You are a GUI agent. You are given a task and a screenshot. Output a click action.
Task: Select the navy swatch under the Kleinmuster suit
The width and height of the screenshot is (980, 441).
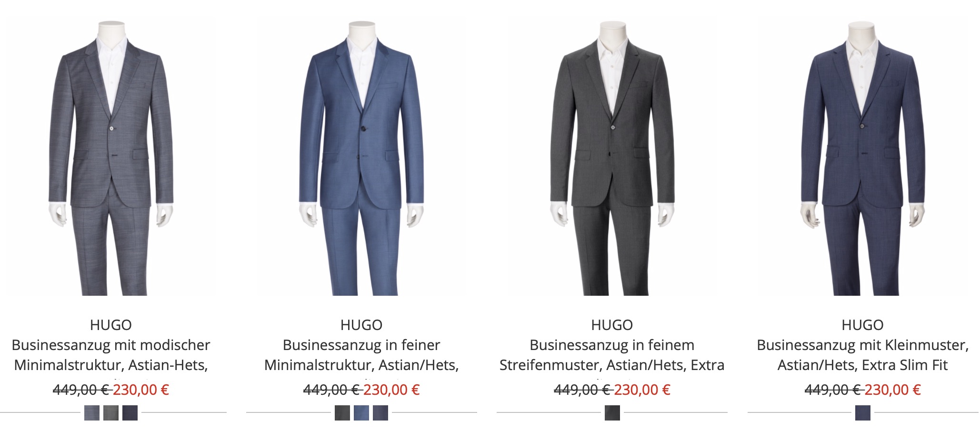coord(863,413)
